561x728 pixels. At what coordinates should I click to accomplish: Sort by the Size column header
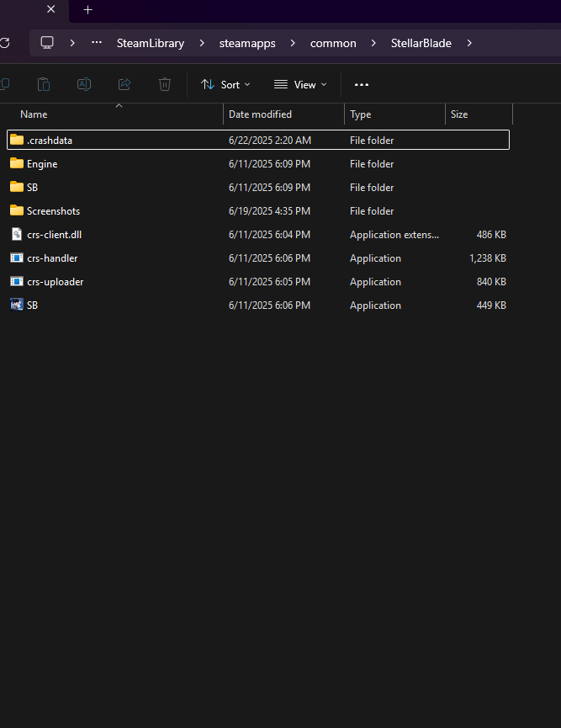pyautogui.click(x=459, y=114)
